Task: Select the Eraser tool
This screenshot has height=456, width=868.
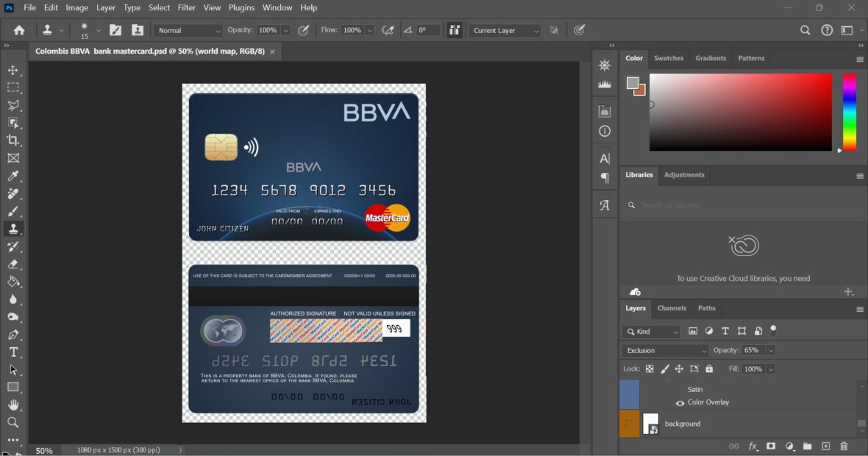Action: [13, 264]
